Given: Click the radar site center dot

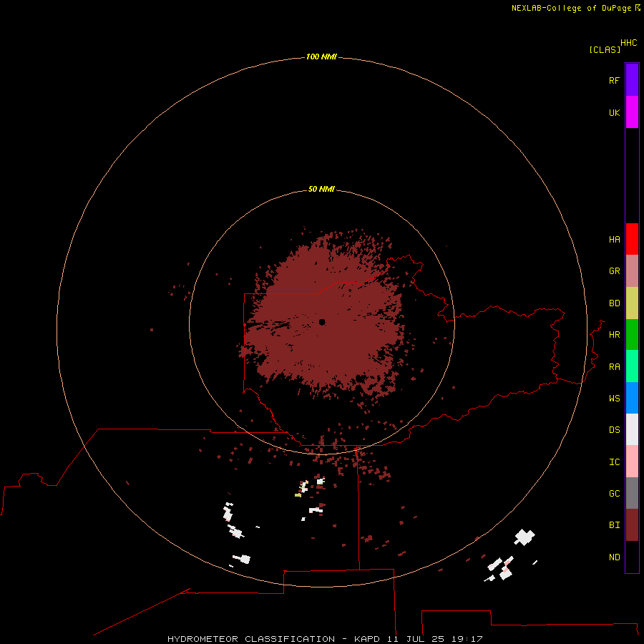Looking at the screenshot, I should tap(322, 322).
